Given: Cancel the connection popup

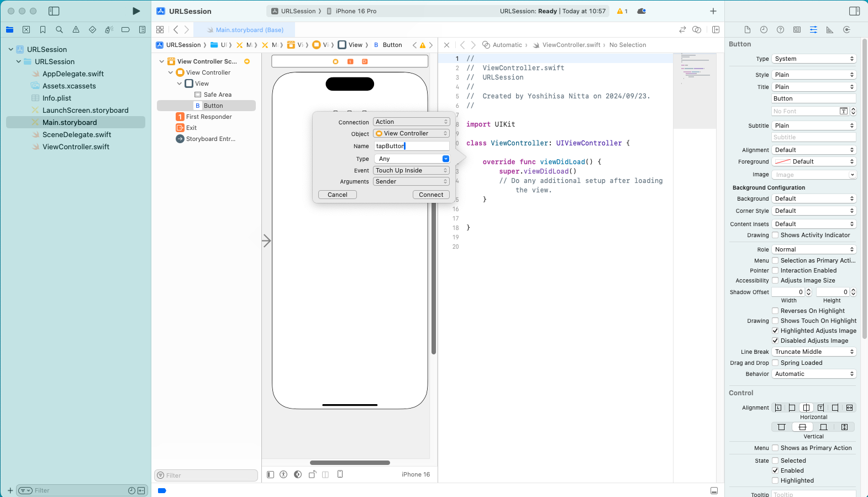Looking at the screenshot, I should [337, 195].
